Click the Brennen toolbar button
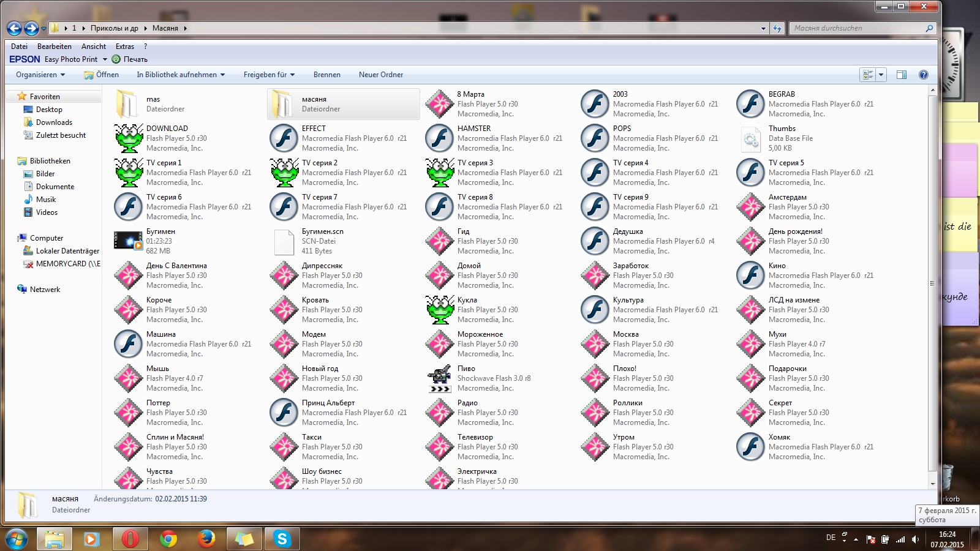This screenshot has width=980, height=551. tap(327, 75)
